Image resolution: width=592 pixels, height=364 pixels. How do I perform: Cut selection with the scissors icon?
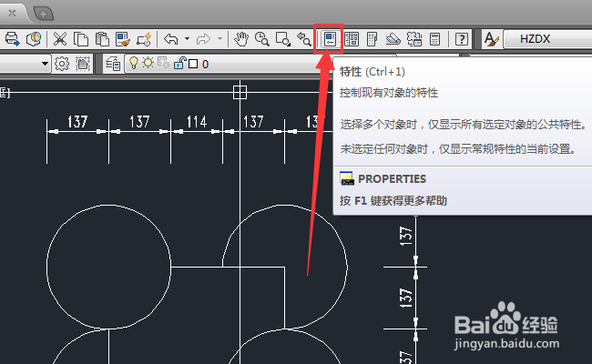[59, 39]
